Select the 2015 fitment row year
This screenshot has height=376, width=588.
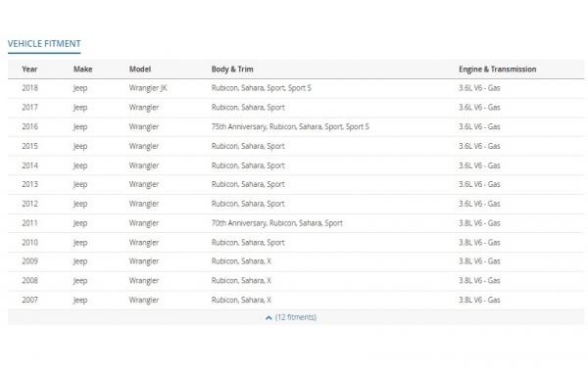coord(30,146)
